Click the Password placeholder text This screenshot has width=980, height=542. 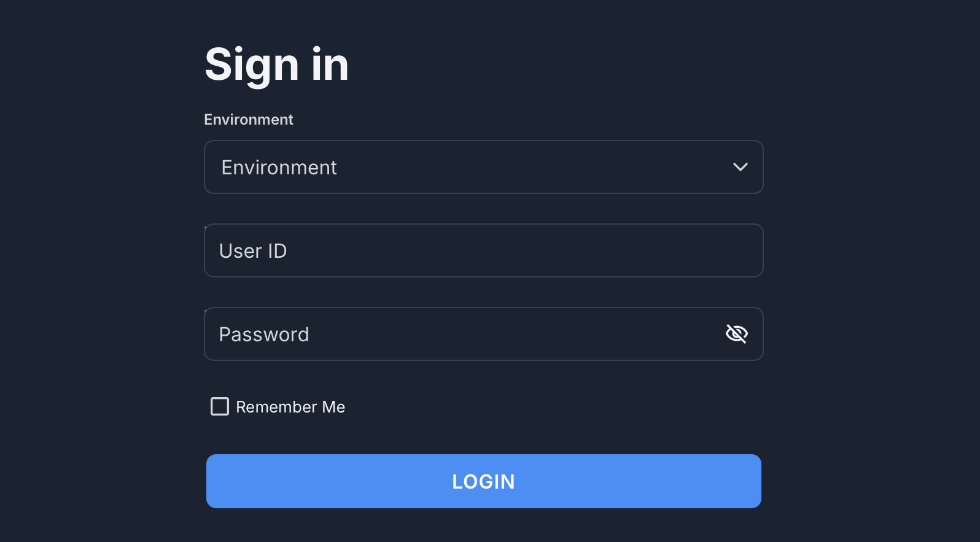click(x=264, y=335)
